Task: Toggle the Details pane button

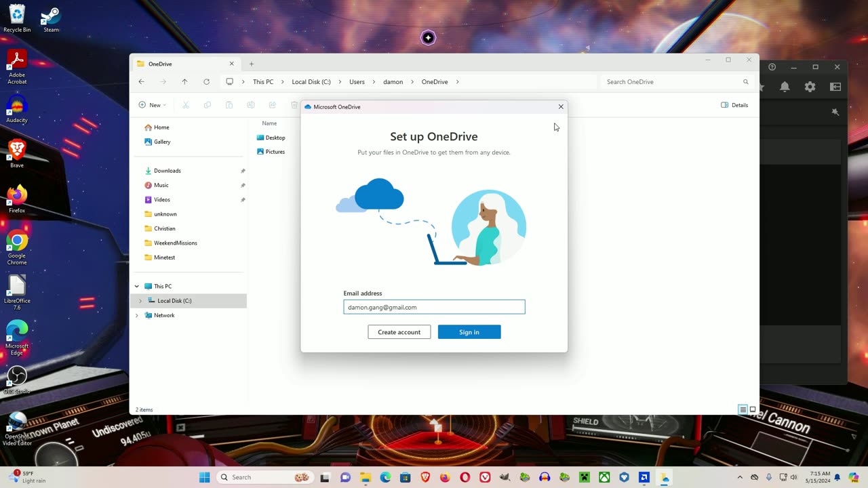Action: (x=735, y=105)
